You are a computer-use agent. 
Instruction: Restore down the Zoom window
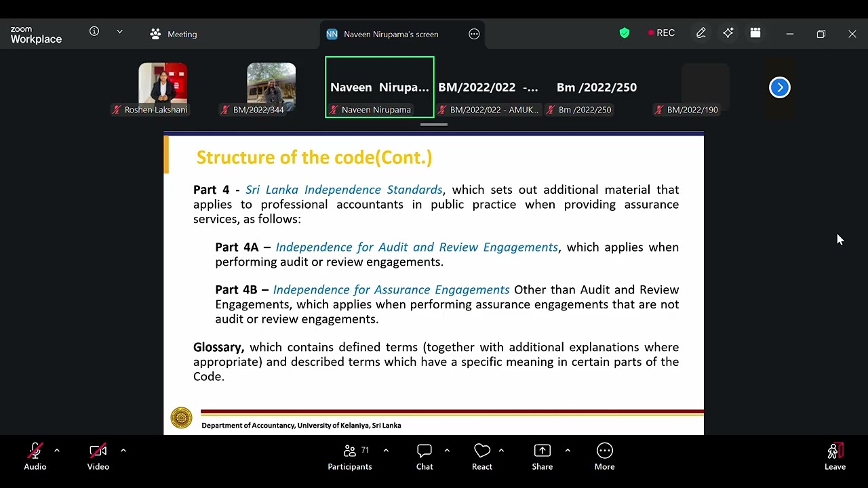tap(821, 34)
